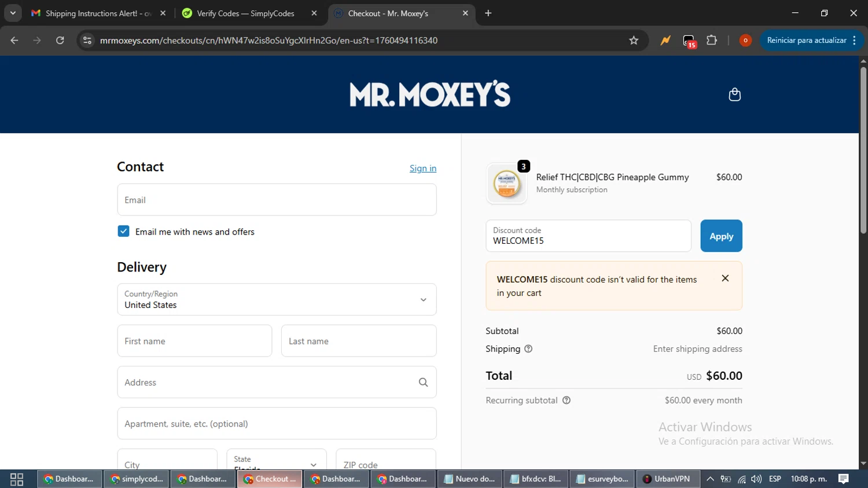Go forward with the browser arrow
Image resolution: width=868 pixels, height=488 pixels.
click(37, 40)
